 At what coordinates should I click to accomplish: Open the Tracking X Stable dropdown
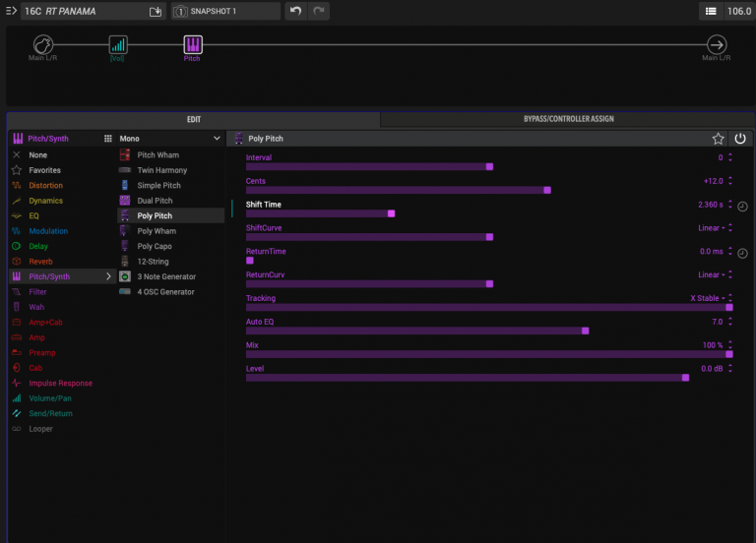tap(710, 298)
